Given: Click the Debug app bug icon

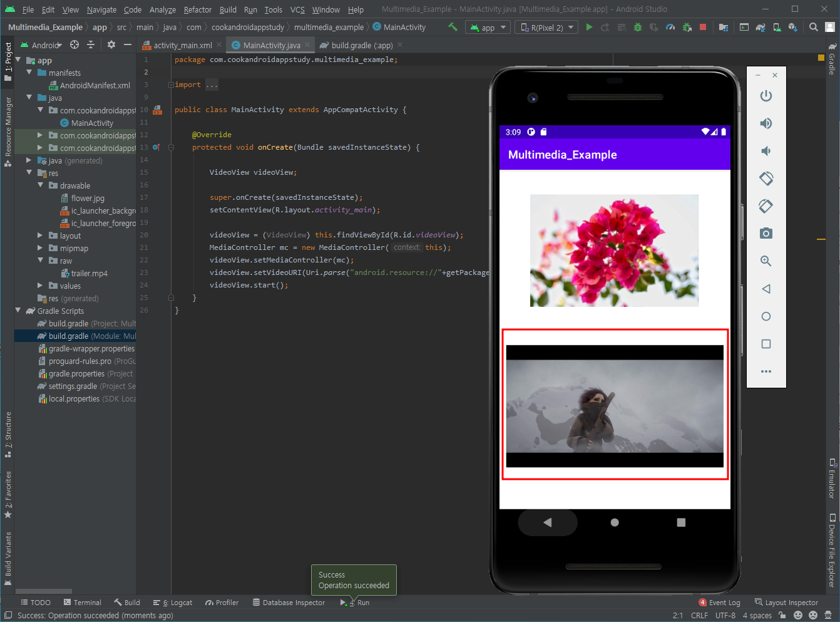Looking at the screenshot, I should [x=638, y=27].
